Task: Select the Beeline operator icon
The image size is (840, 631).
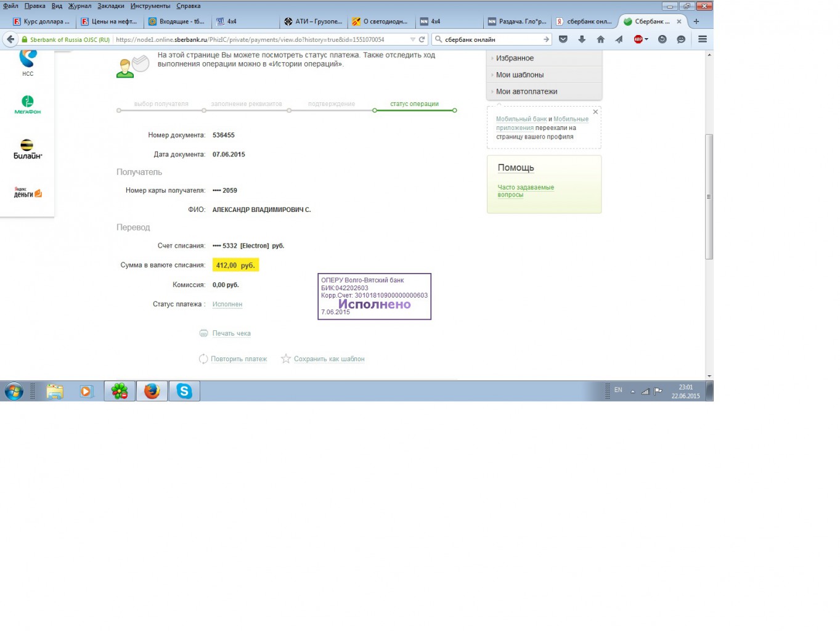Action: (x=28, y=149)
